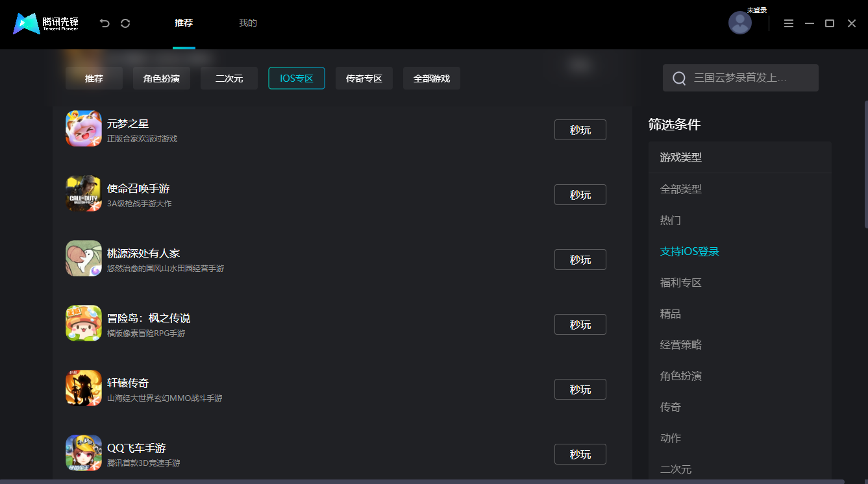The height and width of the screenshot is (484, 868).
Task: Open the hamburger menu
Action: click(x=789, y=23)
